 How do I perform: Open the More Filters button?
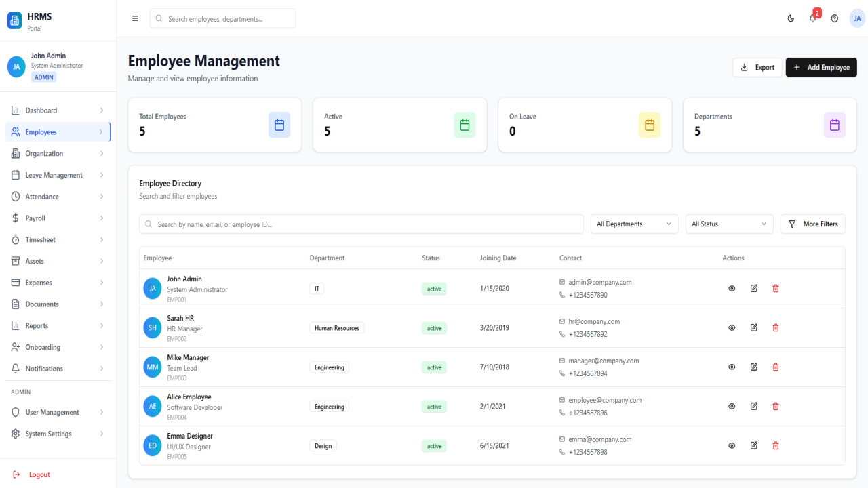pos(813,224)
